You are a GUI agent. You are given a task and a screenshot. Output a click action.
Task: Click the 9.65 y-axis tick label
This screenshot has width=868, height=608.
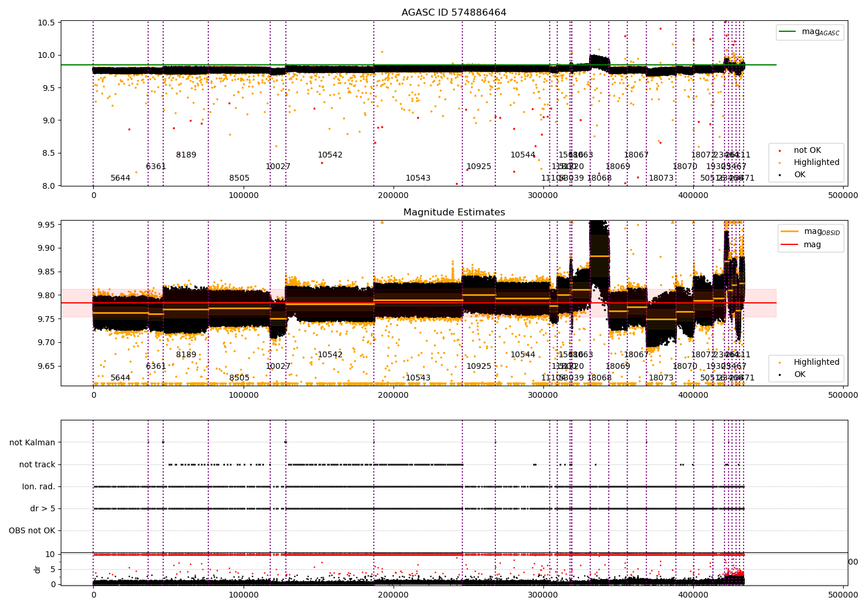pyautogui.click(x=46, y=366)
